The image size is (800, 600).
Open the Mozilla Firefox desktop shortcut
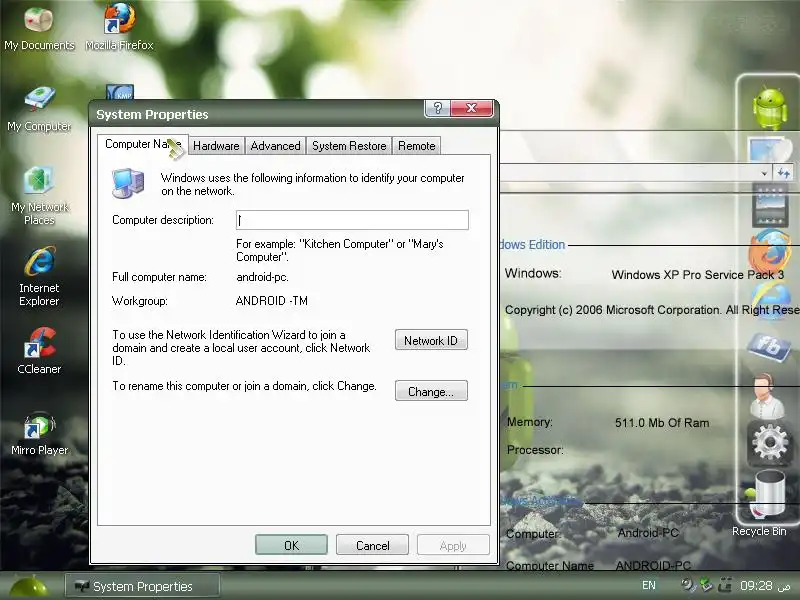pyautogui.click(x=119, y=28)
